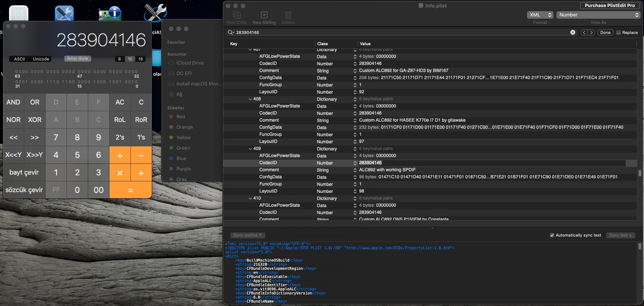644x306 pixels.
Task: Go to the previous search match arrow
Action: (584, 32)
